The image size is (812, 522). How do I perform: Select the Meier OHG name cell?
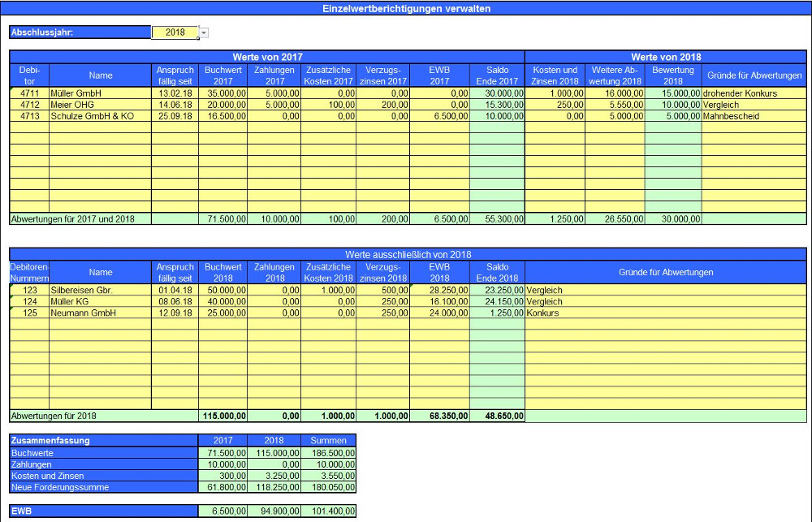pos(101,105)
